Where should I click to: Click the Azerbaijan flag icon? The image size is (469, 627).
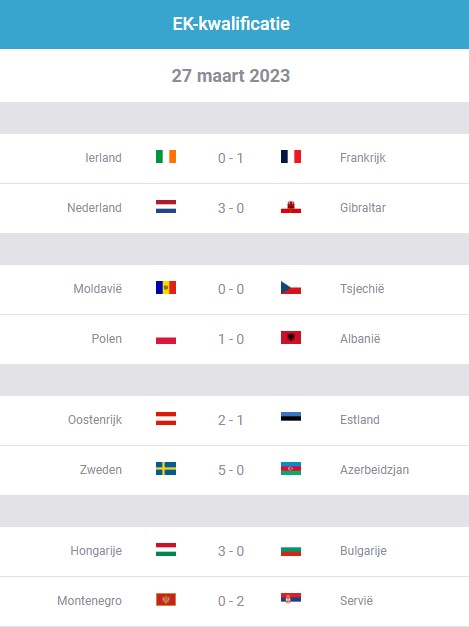[x=291, y=468]
